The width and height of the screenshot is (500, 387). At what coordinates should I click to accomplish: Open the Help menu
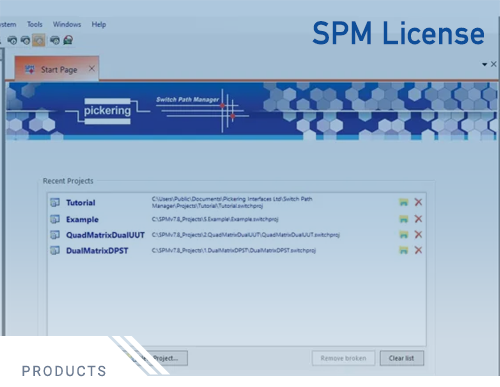pos(99,24)
